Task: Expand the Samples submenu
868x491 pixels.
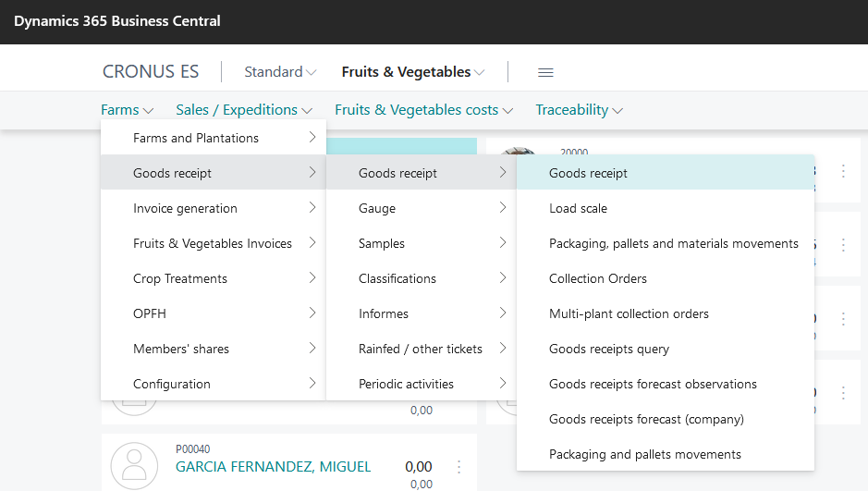Action: (422, 243)
